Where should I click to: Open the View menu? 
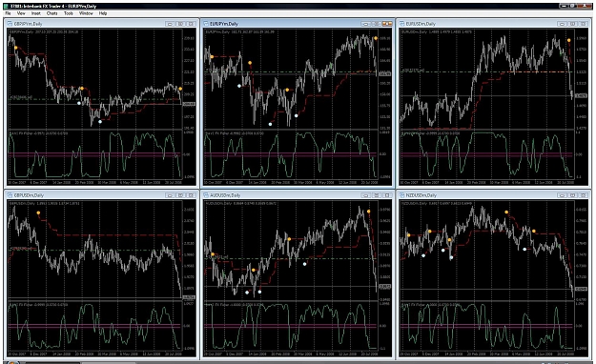click(21, 13)
